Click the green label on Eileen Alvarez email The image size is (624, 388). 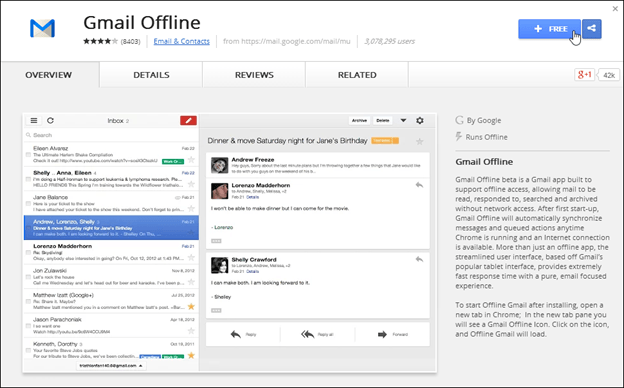173,161
